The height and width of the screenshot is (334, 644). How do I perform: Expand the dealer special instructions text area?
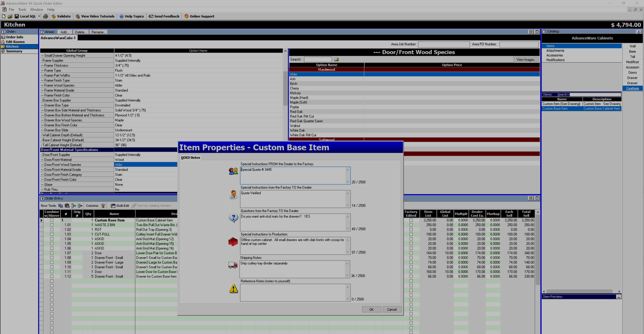[348, 181]
